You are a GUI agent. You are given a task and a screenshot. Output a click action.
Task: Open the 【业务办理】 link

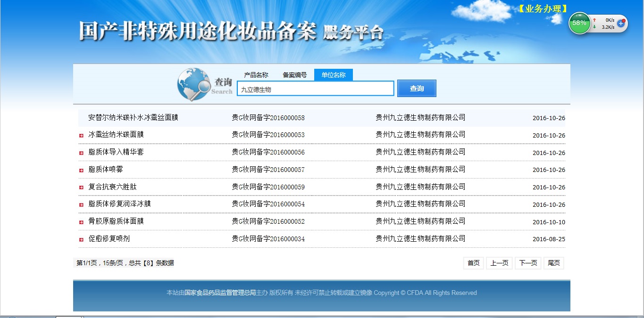542,8
